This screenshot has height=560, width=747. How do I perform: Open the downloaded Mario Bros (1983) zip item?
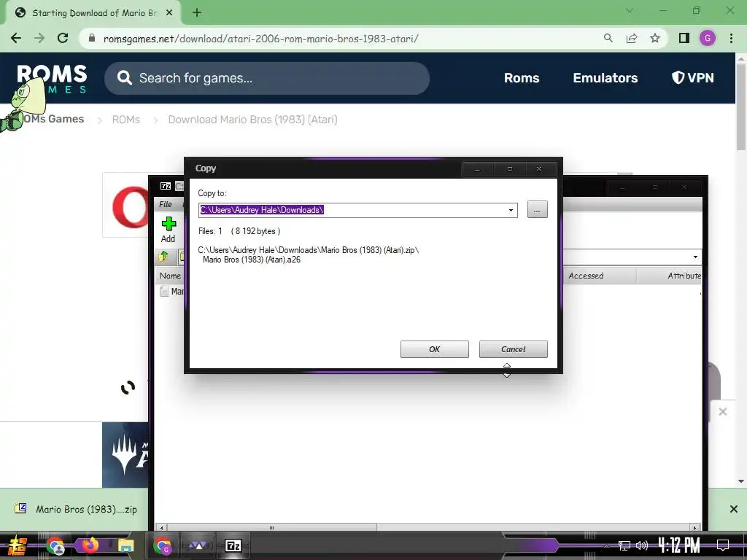pyautogui.click(x=76, y=509)
